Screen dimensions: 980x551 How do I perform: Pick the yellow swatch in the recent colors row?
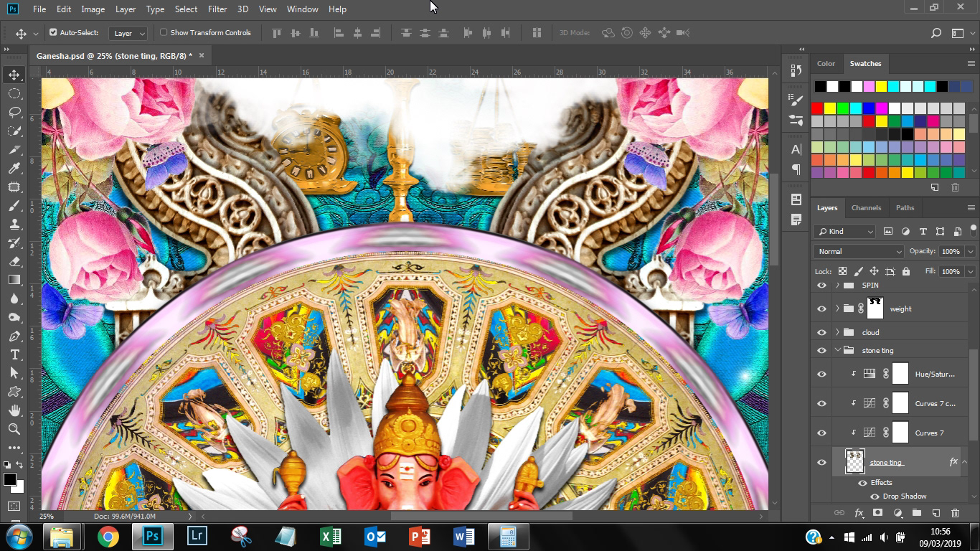tap(881, 87)
